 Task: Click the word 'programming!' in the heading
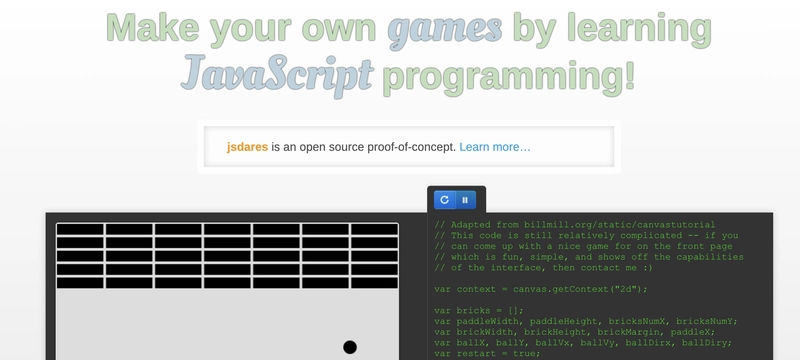(x=509, y=78)
